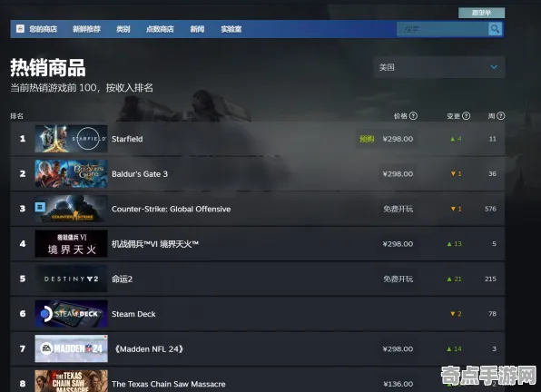Click 命运2's 免费开玩 label

coord(398,279)
